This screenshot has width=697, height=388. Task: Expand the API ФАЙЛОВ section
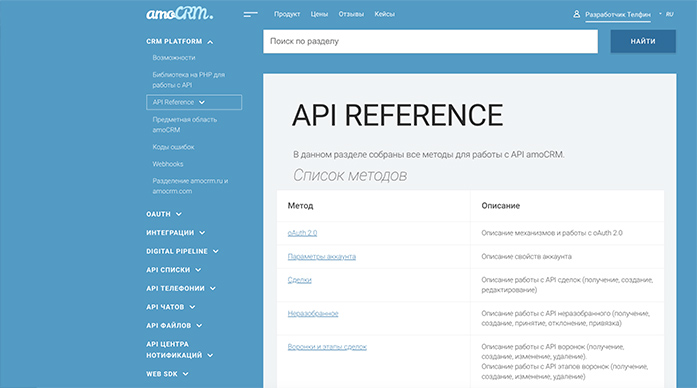coord(174,326)
